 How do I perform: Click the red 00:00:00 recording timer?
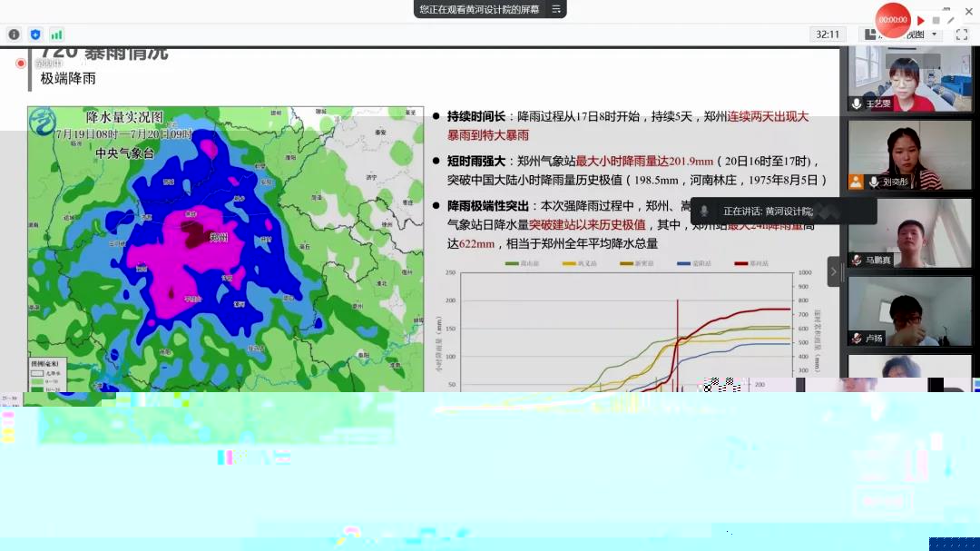click(x=892, y=20)
